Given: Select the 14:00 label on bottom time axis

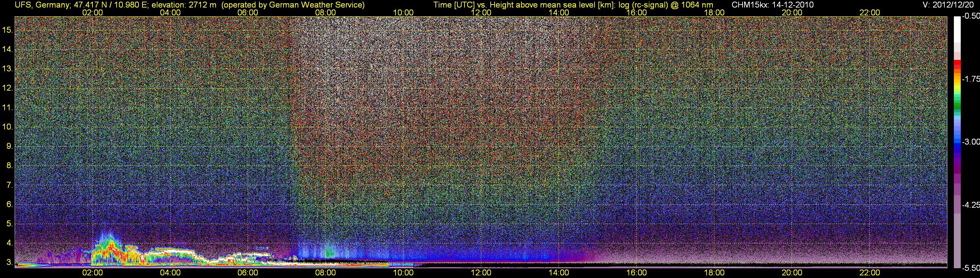Looking at the screenshot, I should (x=559, y=273).
